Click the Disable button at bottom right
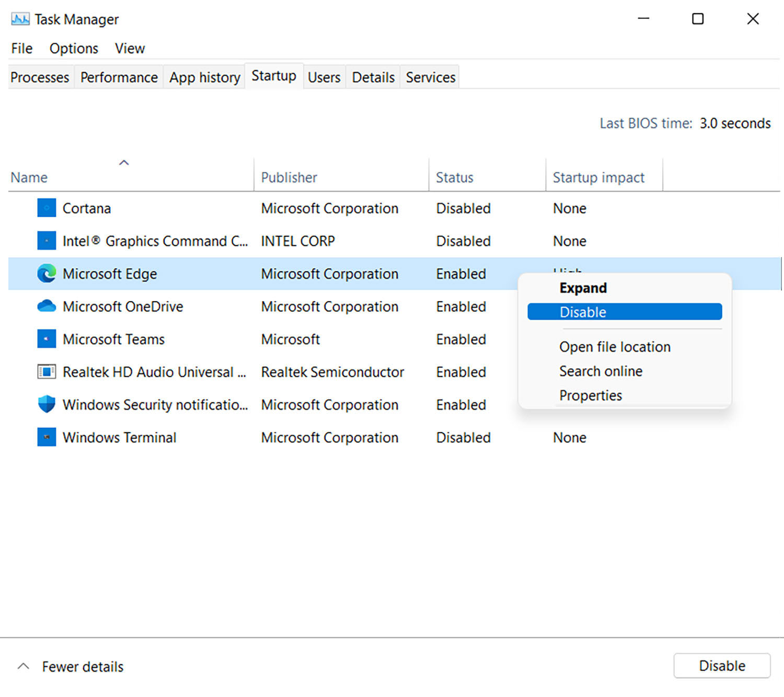784x697 pixels. click(722, 666)
